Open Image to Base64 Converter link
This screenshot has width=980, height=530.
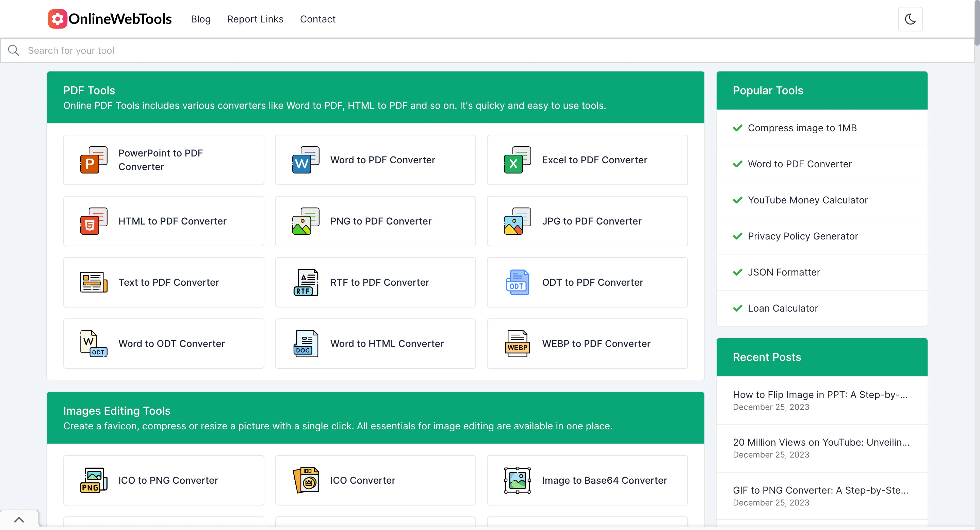click(x=604, y=481)
